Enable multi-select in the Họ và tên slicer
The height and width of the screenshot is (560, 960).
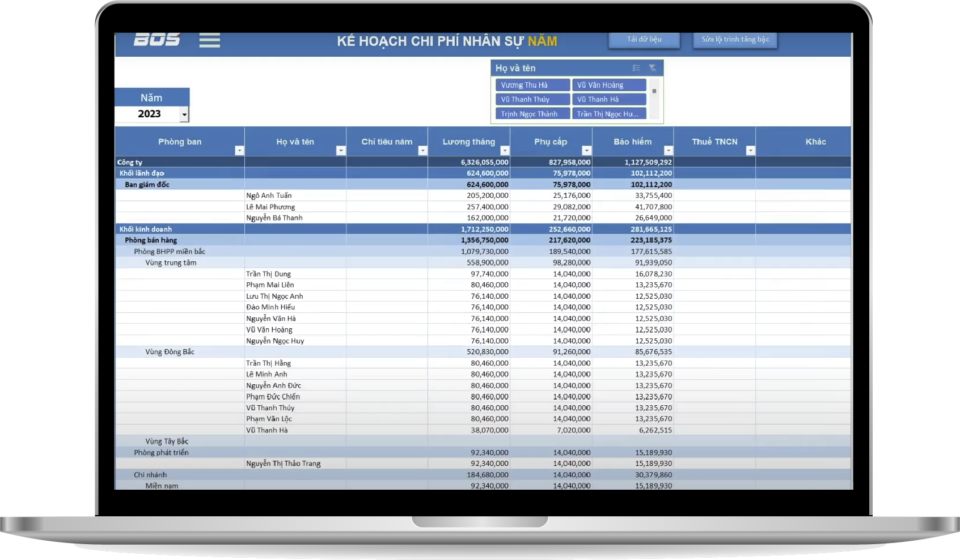pos(636,68)
